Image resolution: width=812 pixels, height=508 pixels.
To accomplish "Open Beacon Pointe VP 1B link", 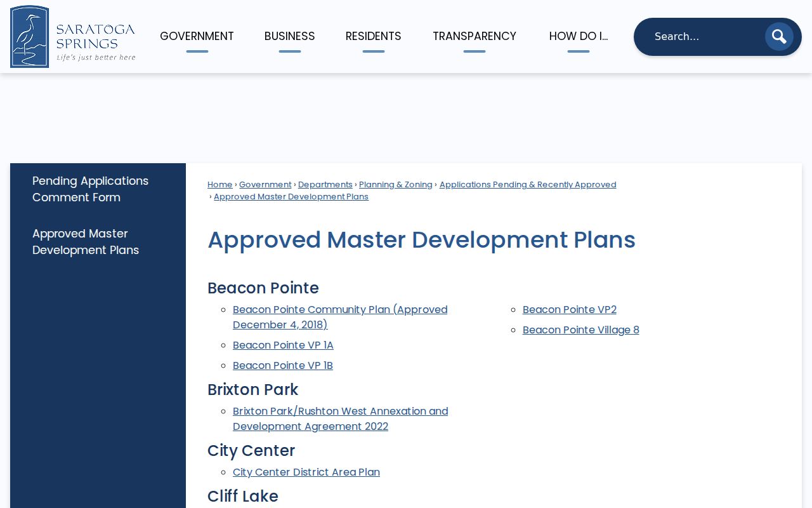I will pyautogui.click(x=283, y=366).
